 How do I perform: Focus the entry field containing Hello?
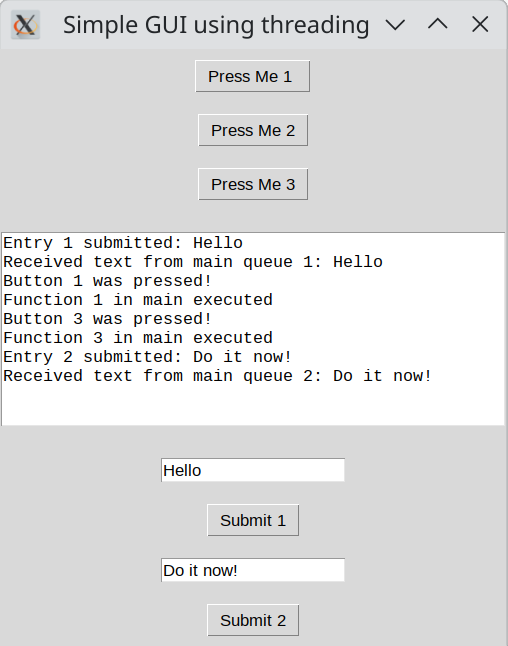pos(253,470)
